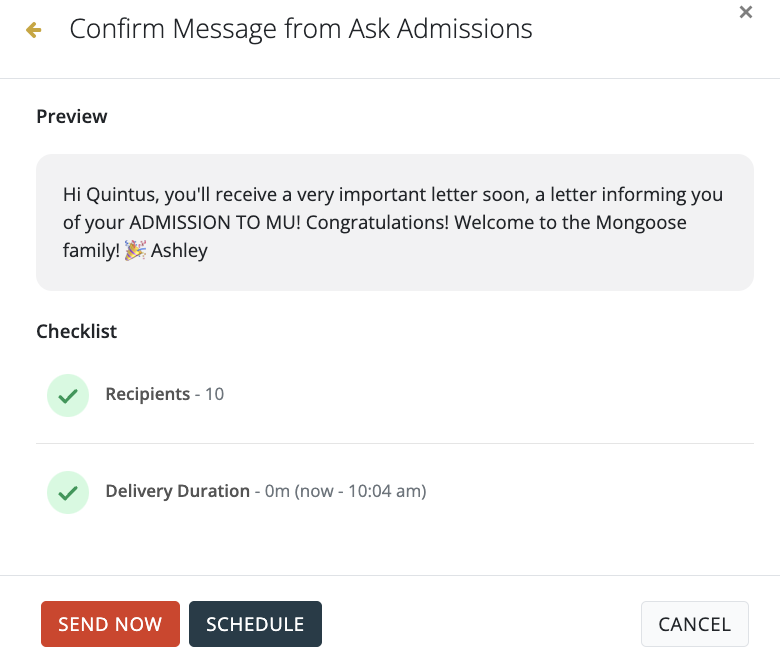Open scheduling with the Schedule button
Viewport: 780px width, 660px height.
coord(255,624)
